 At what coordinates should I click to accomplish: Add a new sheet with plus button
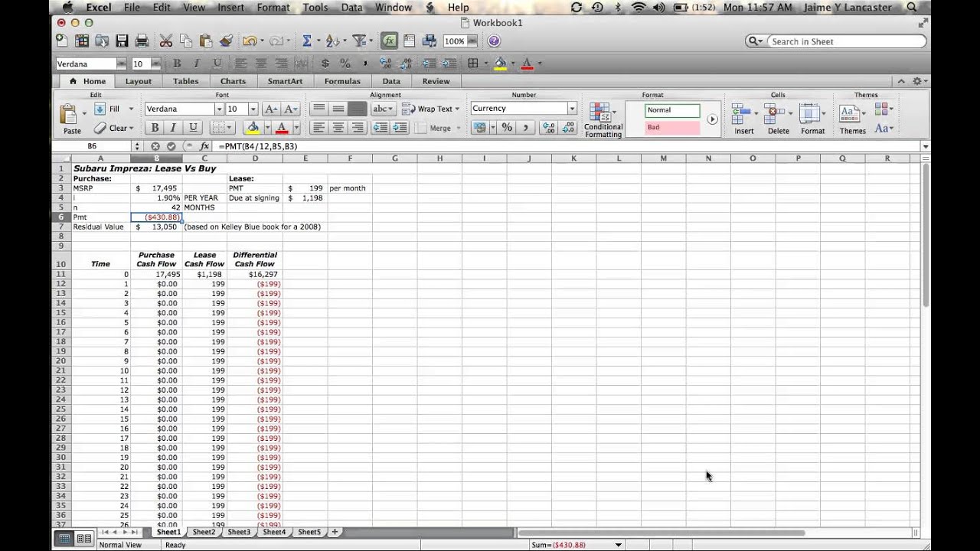[x=334, y=532]
